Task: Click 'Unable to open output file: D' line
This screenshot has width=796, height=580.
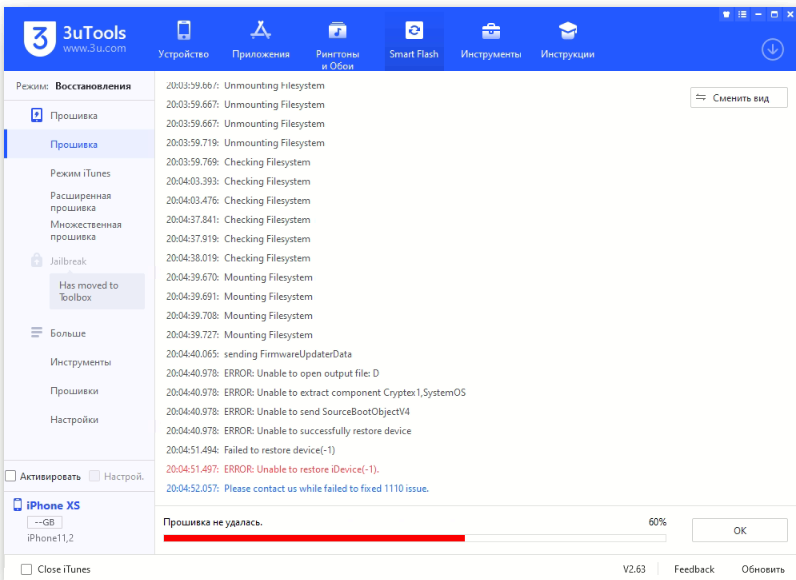Action: pyautogui.click(x=273, y=373)
